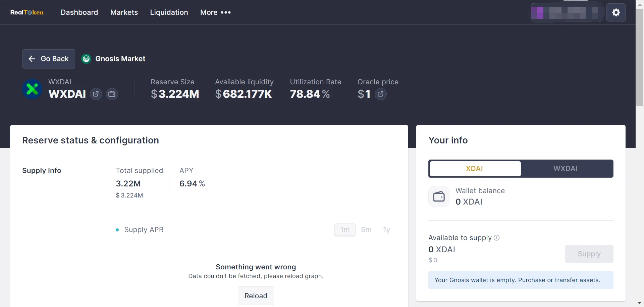
Task: Select the 1m graph timeframe
Action: (345, 230)
